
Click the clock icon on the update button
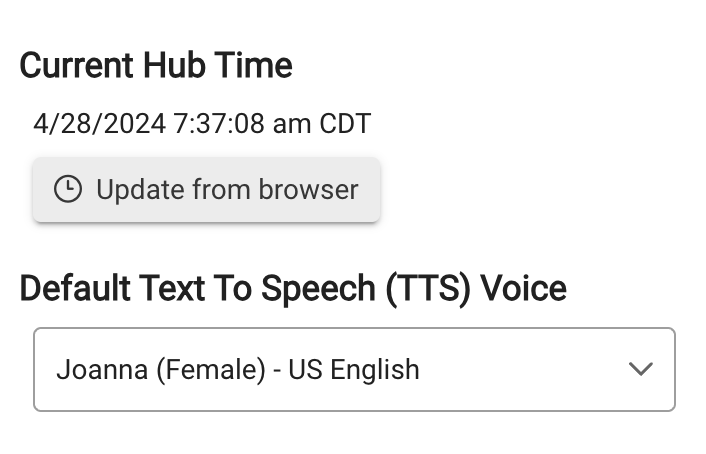click(x=68, y=189)
